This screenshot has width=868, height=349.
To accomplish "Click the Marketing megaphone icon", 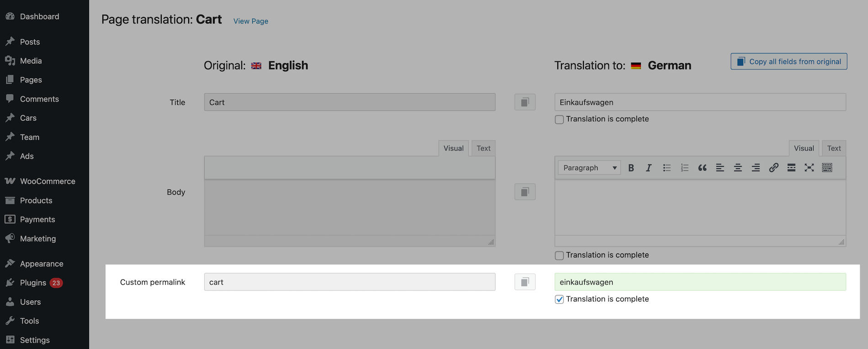I will 10,238.
